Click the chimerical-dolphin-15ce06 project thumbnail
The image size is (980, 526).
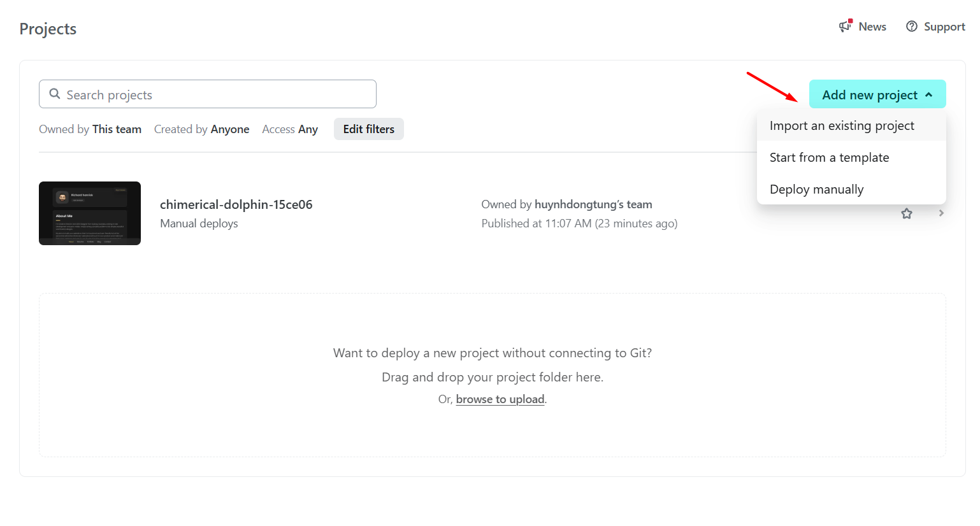pyautogui.click(x=90, y=213)
